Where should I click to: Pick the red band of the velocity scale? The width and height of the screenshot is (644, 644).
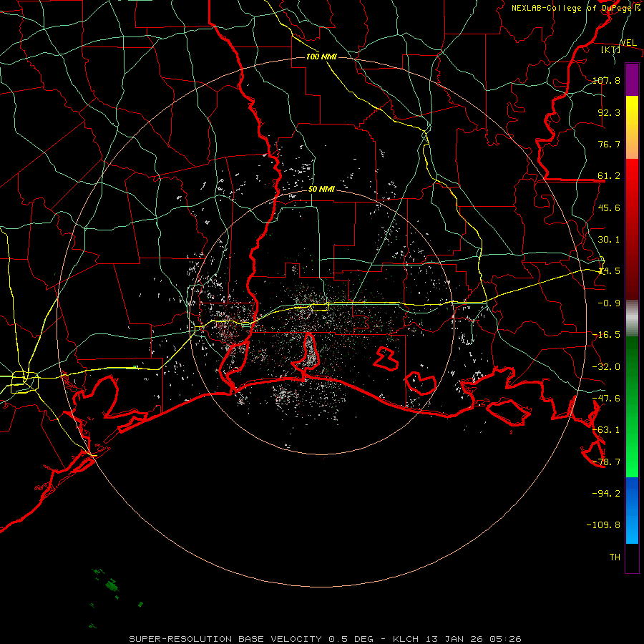[632, 229]
